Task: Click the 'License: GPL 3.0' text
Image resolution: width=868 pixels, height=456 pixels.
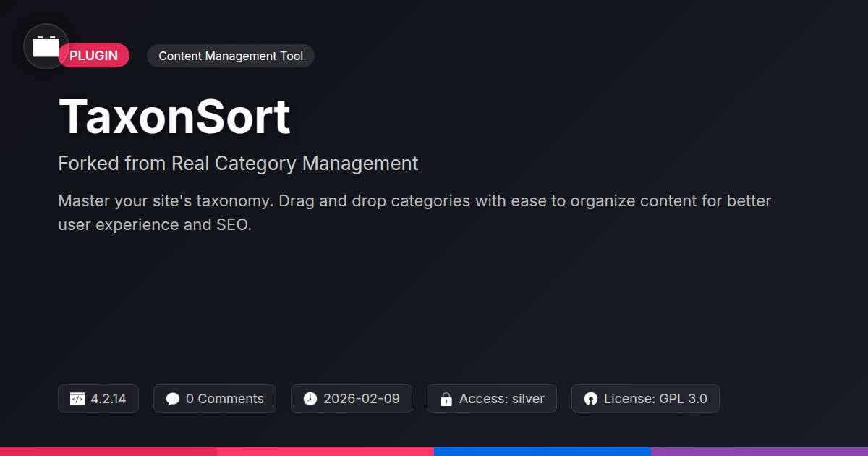Action: pos(655,399)
